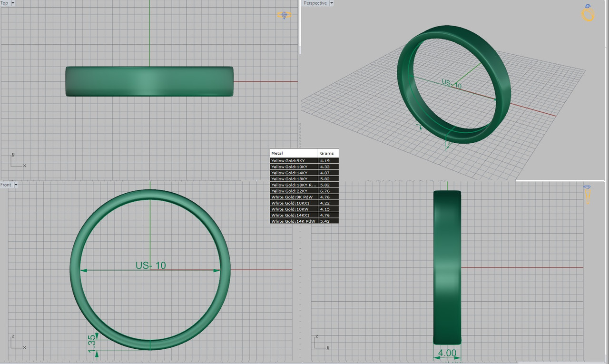Viewport: 609px width, 364px height.
Task: Click the 6.76 grams value
Action: click(x=324, y=191)
